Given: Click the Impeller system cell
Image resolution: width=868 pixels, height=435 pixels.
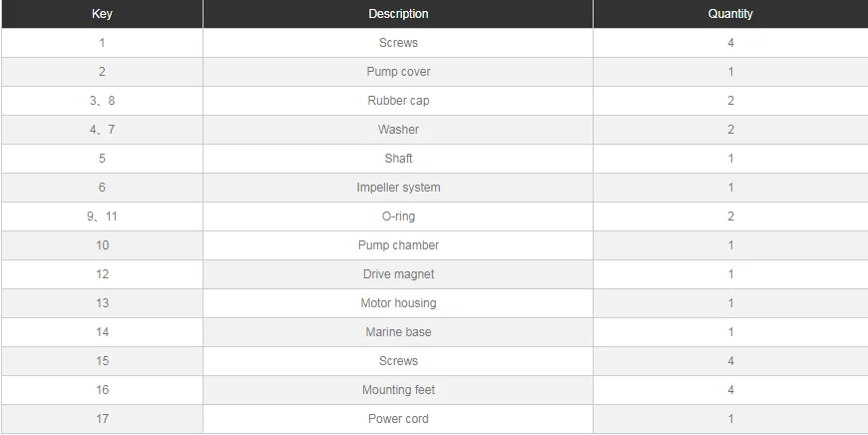Looking at the screenshot, I should click(x=398, y=188).
